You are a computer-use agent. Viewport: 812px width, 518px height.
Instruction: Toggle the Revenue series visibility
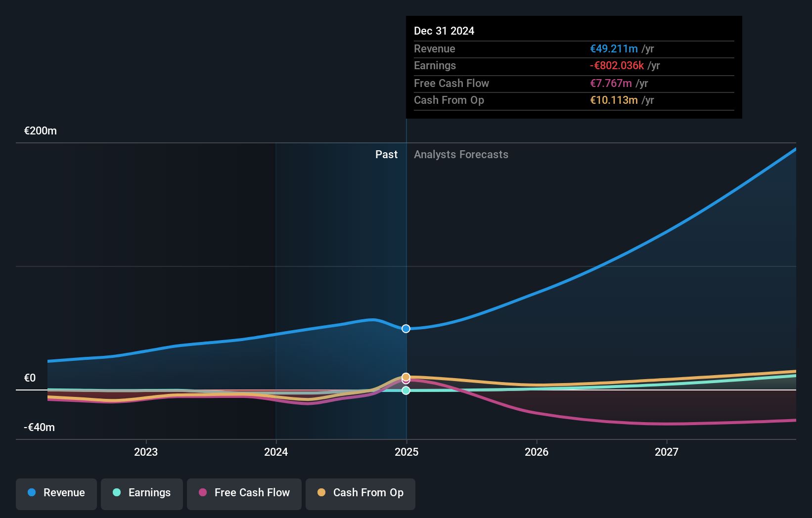point(56,493)
